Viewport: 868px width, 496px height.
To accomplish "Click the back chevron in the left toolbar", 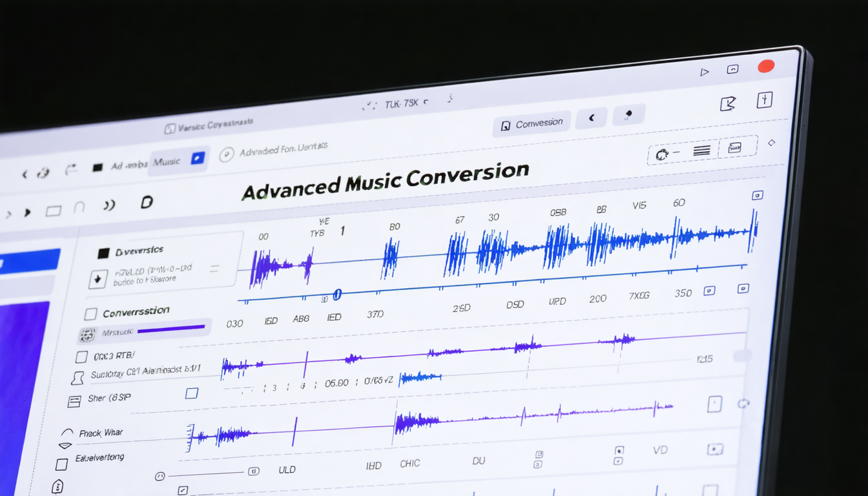I will 25,174.
